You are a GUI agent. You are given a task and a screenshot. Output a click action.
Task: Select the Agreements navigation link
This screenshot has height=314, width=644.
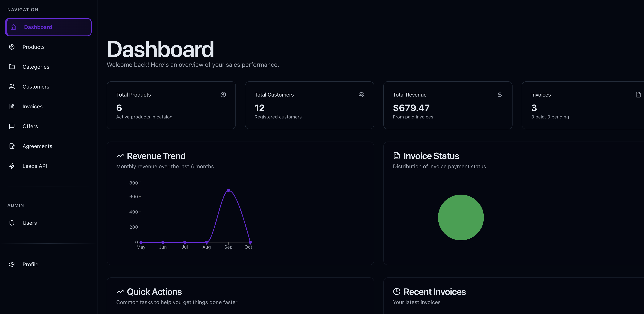(37, 146)
